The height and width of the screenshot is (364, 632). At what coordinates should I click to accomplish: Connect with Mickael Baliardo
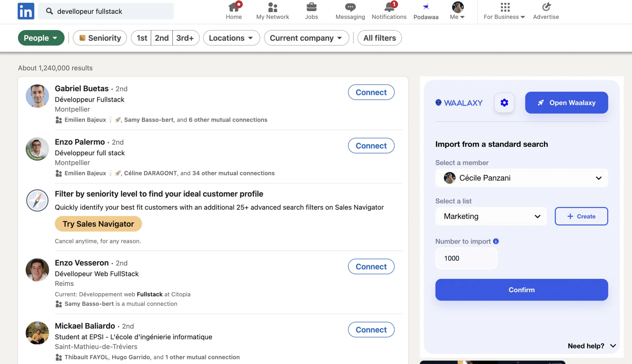click(371, 330)
